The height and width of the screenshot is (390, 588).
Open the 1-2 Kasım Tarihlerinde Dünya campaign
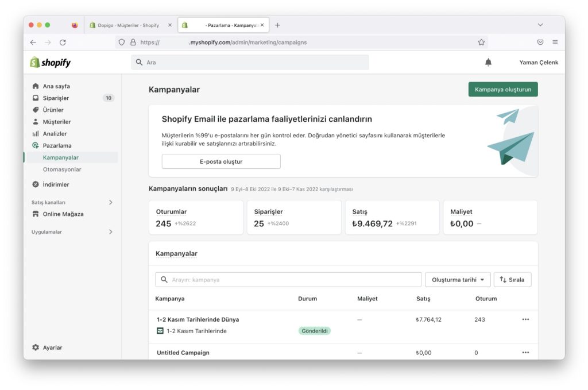point(198,319)
